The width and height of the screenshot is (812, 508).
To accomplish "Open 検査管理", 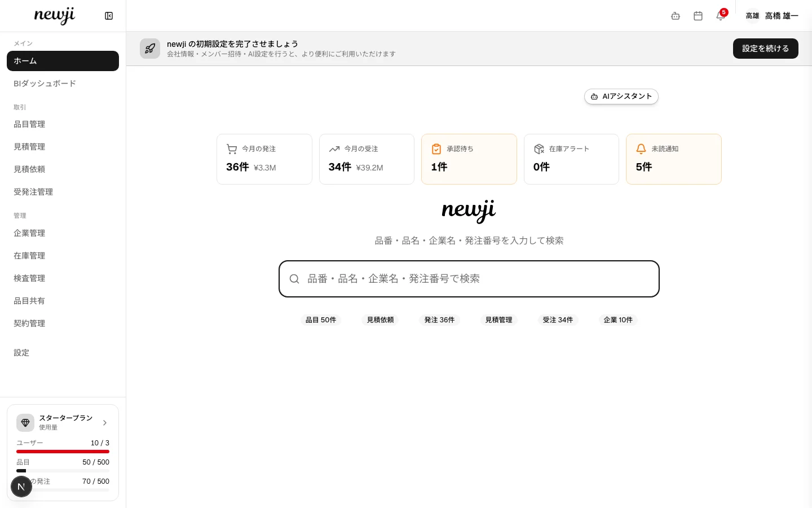I will [x=63, y=278].
